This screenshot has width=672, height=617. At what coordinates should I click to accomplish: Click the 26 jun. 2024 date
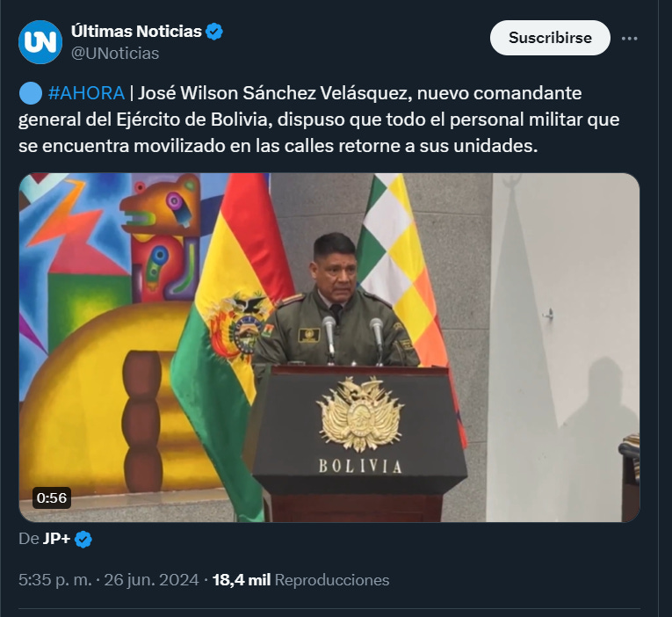pyautogui.click(x=151, y=580)
